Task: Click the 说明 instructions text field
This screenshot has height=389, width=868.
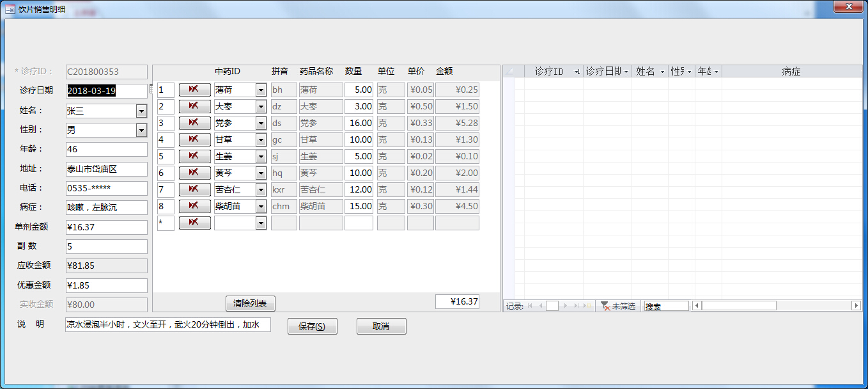Action: [x=168, y=325]
